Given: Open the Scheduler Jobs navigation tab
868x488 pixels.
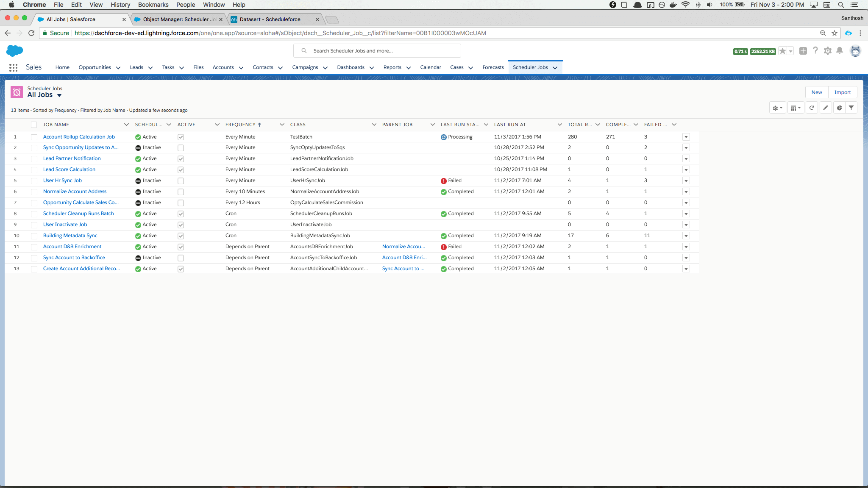Looking at the screenshot, I should pyautogui.click(x=530, y=67).
